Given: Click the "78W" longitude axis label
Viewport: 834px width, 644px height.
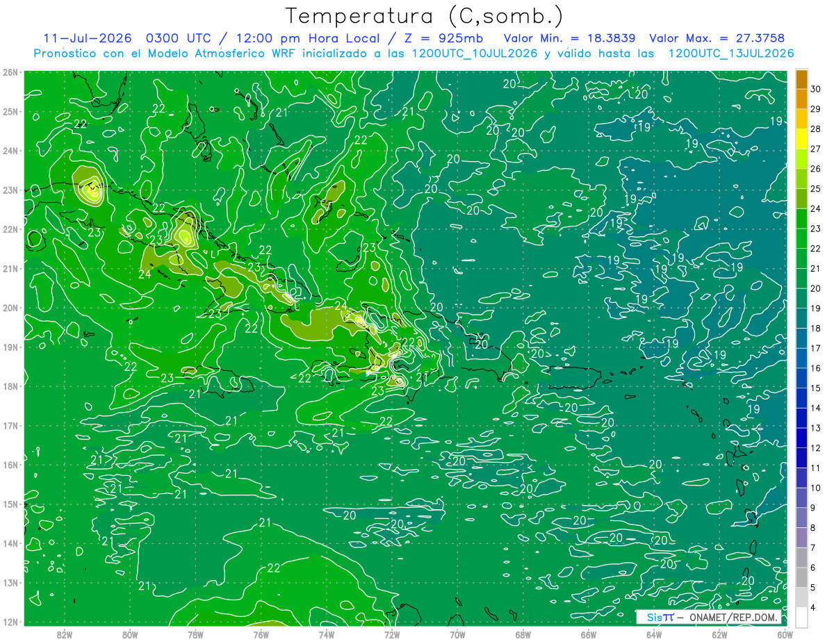Looking at the screenshot, I should [195, 634].
